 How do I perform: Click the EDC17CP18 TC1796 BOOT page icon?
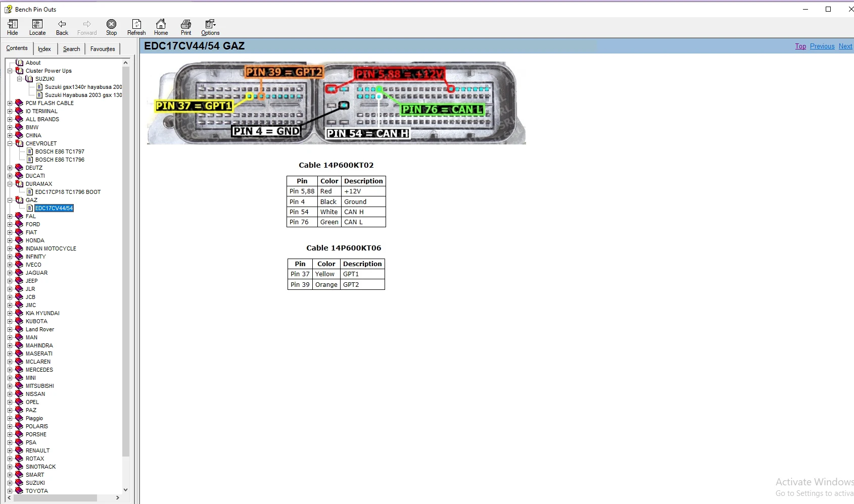(x=30, y=192)
